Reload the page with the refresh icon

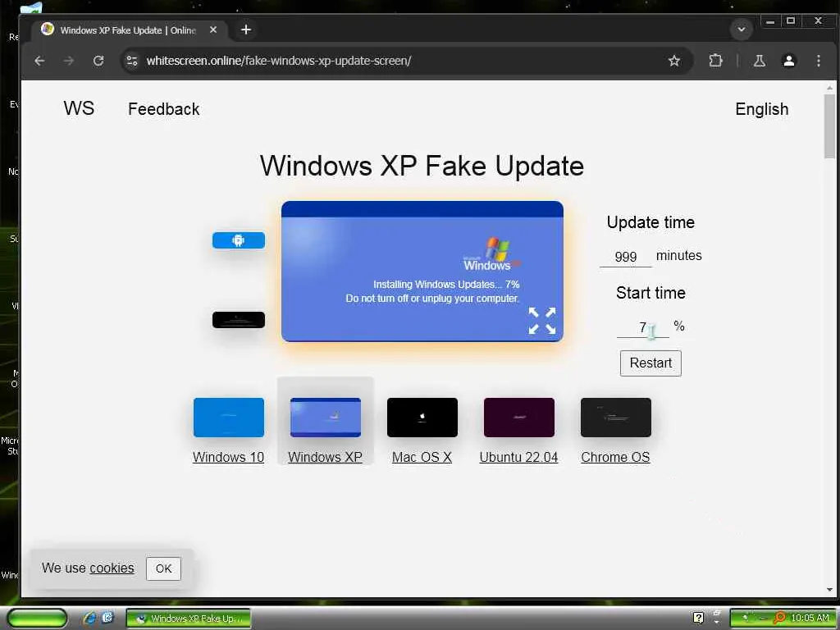pos(98,61)
